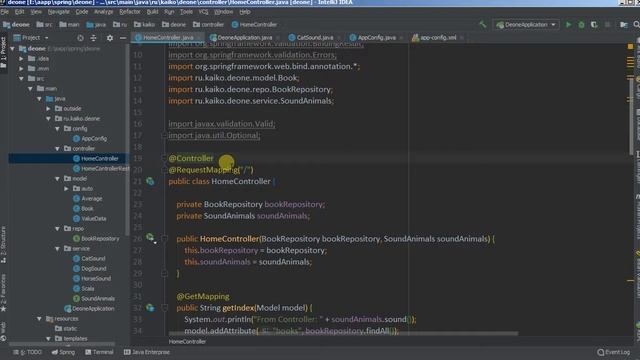This screenshot has width=640, height=360.
Task: Open the Navigate menu
Action: coord(59,12)
